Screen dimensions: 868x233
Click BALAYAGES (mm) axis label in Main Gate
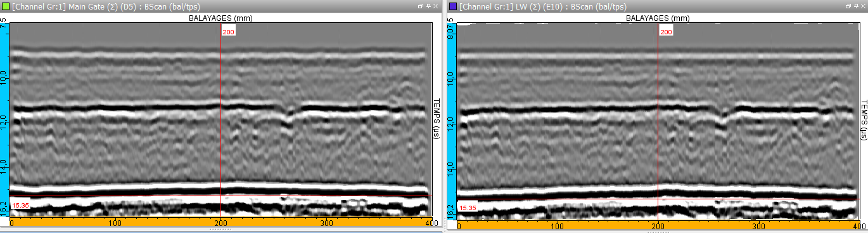[x=220, y=18]
